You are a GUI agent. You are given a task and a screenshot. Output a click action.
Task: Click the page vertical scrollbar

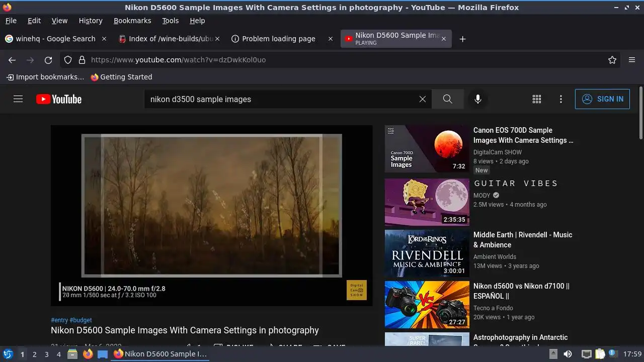640,114
